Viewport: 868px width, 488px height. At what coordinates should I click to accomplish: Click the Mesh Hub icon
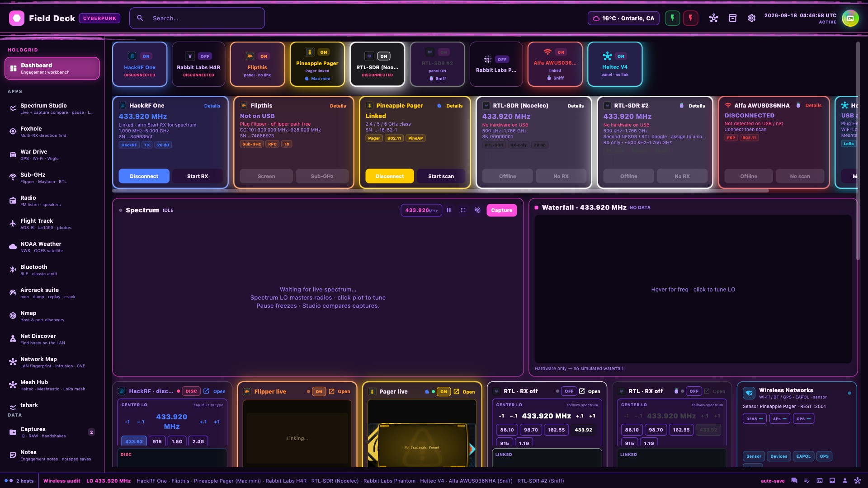[x=13, y=385]
